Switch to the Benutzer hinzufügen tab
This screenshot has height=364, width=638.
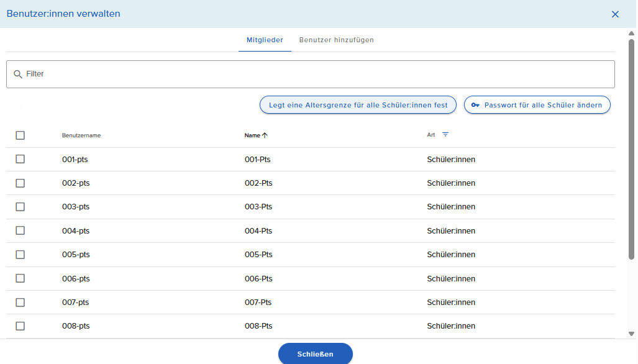[336, 40]
